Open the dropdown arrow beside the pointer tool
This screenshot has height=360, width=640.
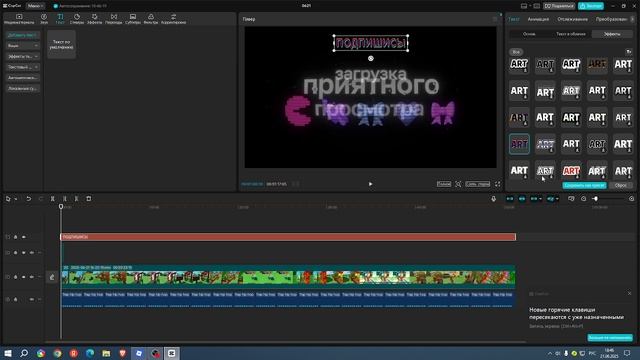pyautogui.click(x=16, y=199)
